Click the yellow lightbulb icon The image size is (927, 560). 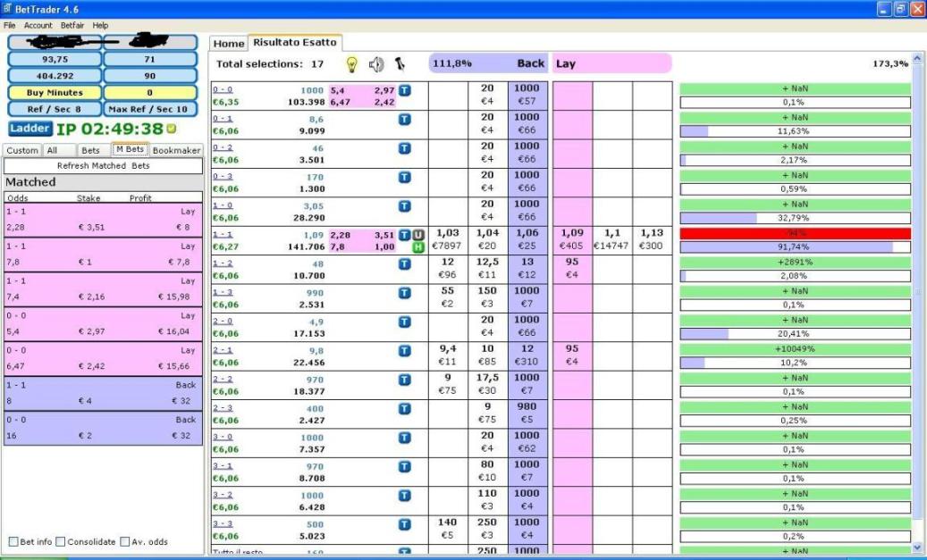[x=352, y=64]
